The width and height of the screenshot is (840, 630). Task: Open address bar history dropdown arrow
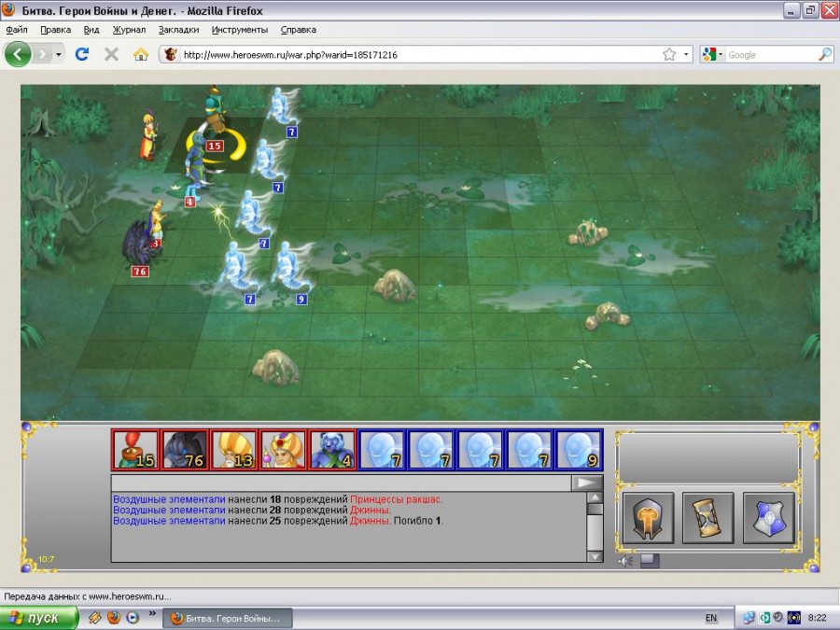pos(686,55)
